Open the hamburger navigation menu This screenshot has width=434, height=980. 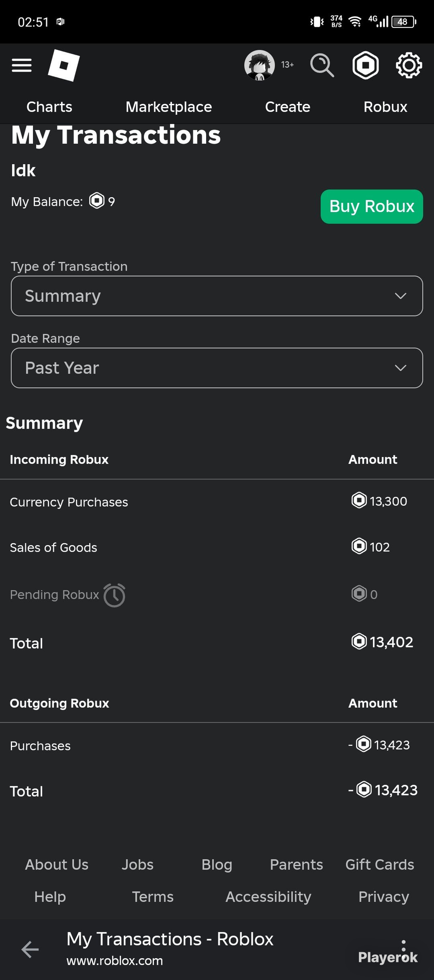coord(22,65)
